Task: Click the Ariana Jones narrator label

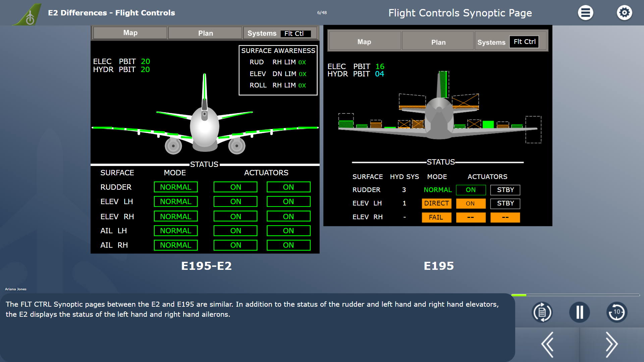Action: click(15, 289)
